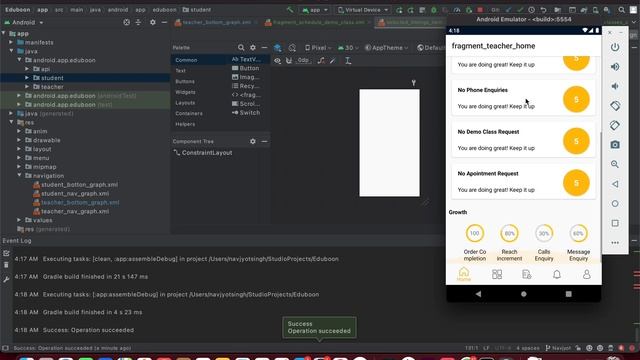Screen dimensions: 640x360
Task: Expand the api package
Action: pos(27,69)
